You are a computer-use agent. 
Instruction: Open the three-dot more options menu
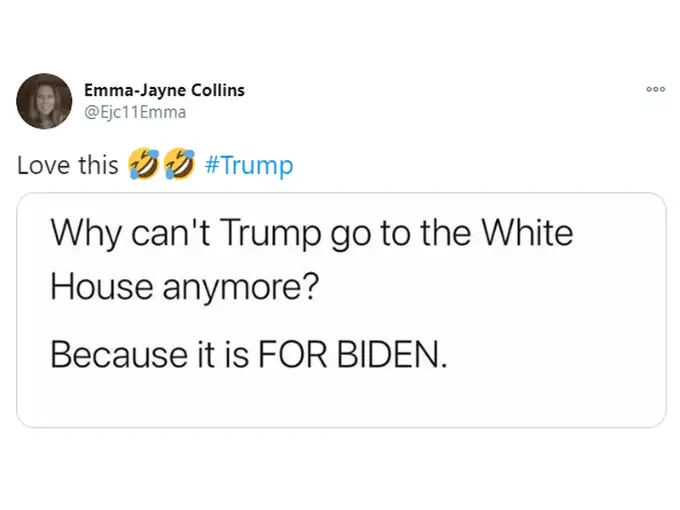pos(655,89)
